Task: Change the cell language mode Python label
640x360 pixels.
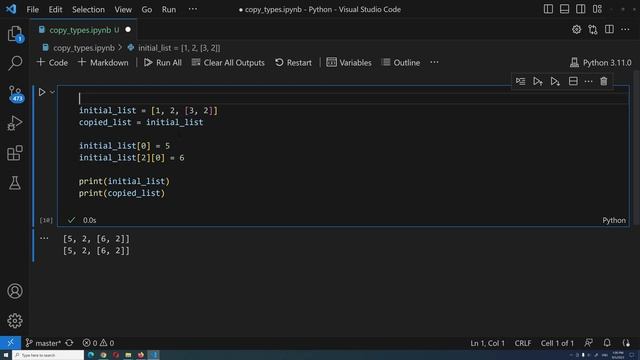Action: click(614, 220)
